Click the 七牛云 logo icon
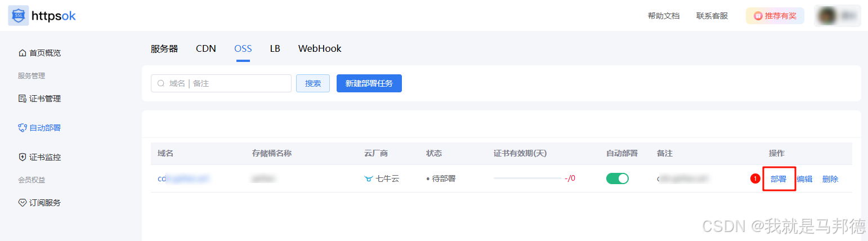Image resolution: width=868 pixels, height=241 pixels. pyautogui.click(x=369, y=179)
